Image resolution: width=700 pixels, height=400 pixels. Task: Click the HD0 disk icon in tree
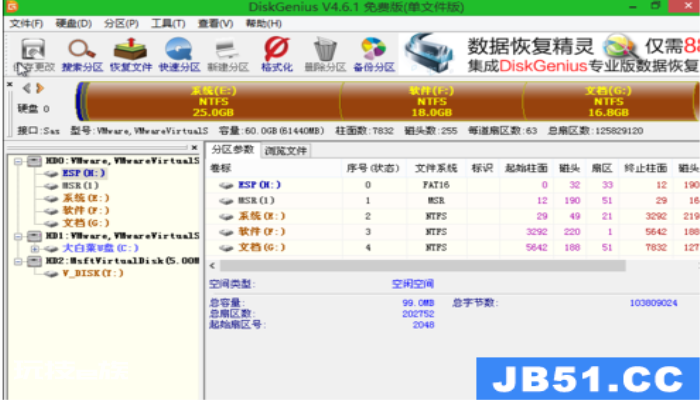tap(34, 161)
